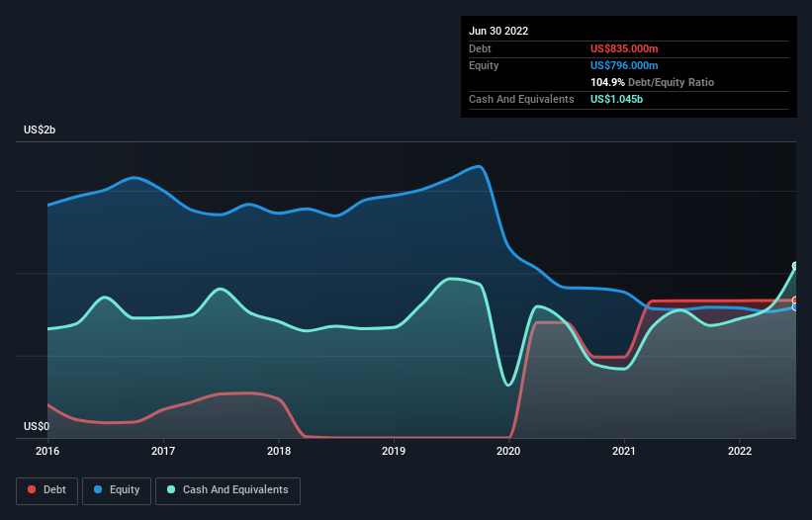Click the 2018 x-axis label
Viewport: 812px width, 520px height.
coord(279,451)
